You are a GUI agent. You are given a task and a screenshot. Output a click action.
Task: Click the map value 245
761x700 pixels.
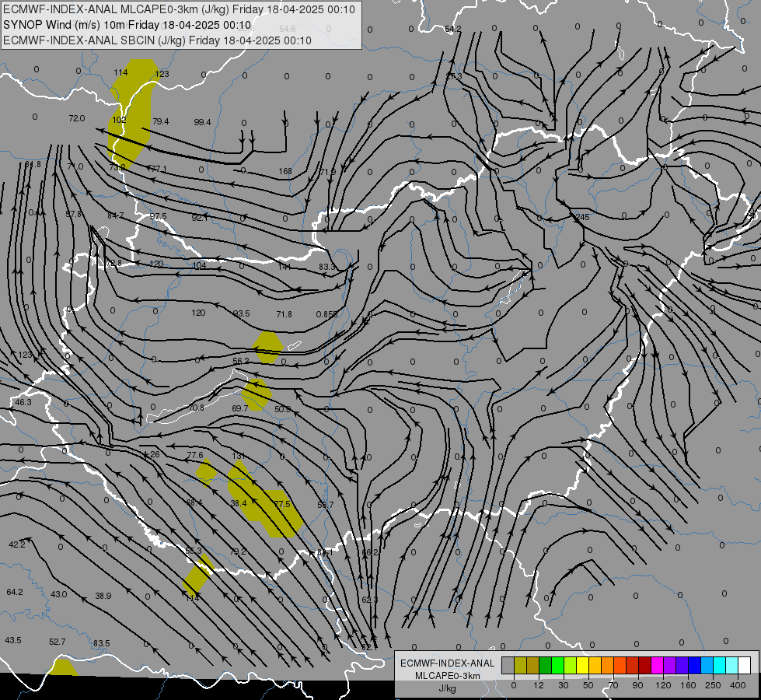click(582, 217)
